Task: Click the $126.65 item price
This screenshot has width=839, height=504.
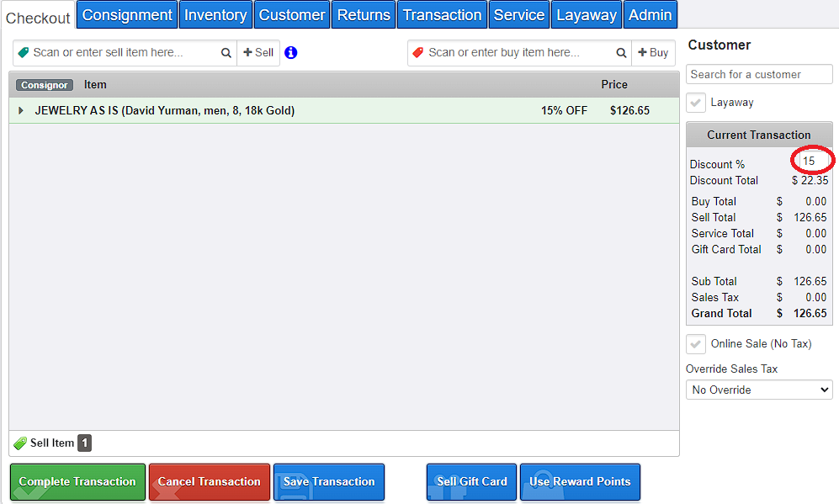Action: pyautogui.click(x=629, y=110)
